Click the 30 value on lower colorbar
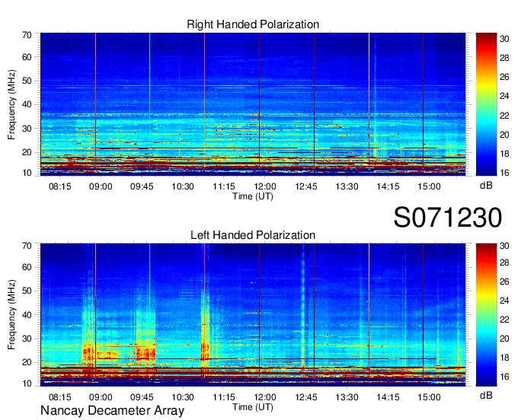This screenshot has width=518, height=420. pos(504,246)
